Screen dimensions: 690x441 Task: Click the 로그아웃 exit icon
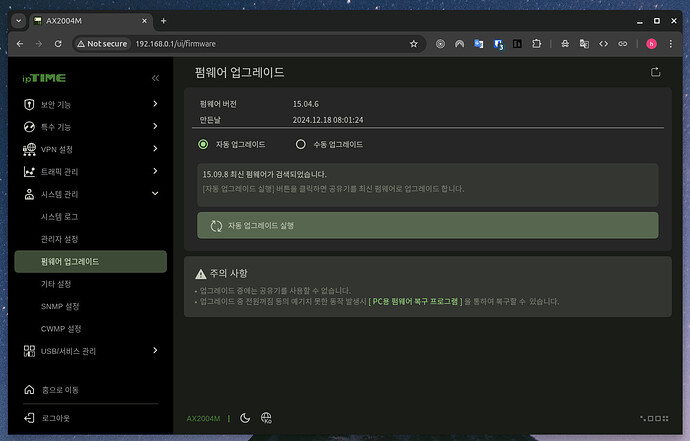point(29,418)
